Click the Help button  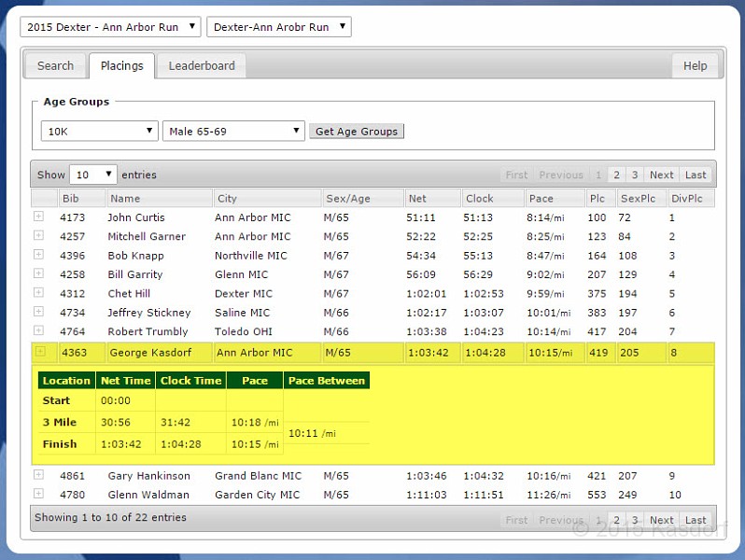tap(695, 65)
